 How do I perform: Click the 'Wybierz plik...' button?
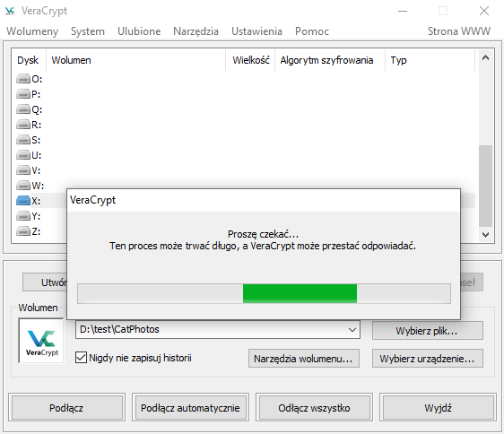pos(428,331)
